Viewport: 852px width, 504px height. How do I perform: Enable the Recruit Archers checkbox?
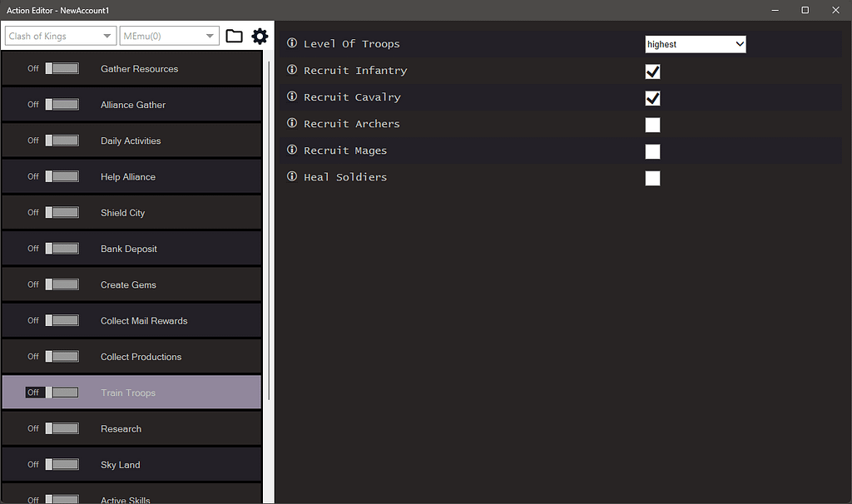[x=652, y=125]
